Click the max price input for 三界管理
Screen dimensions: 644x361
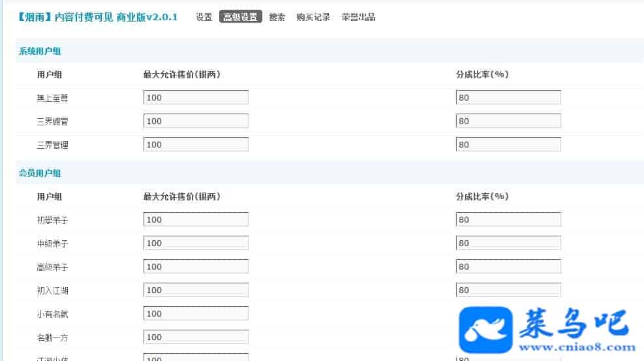click(196, 145)
